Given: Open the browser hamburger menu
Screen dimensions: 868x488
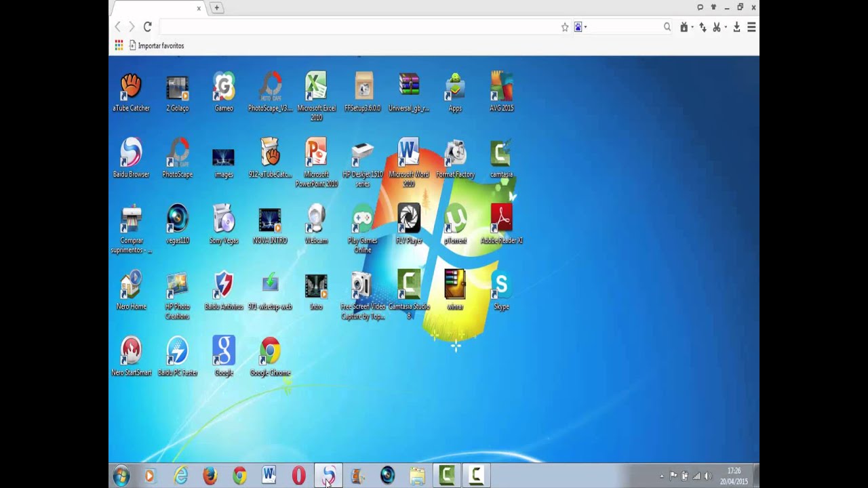Looking at the screenshot, I should click(x=751, y=27).
